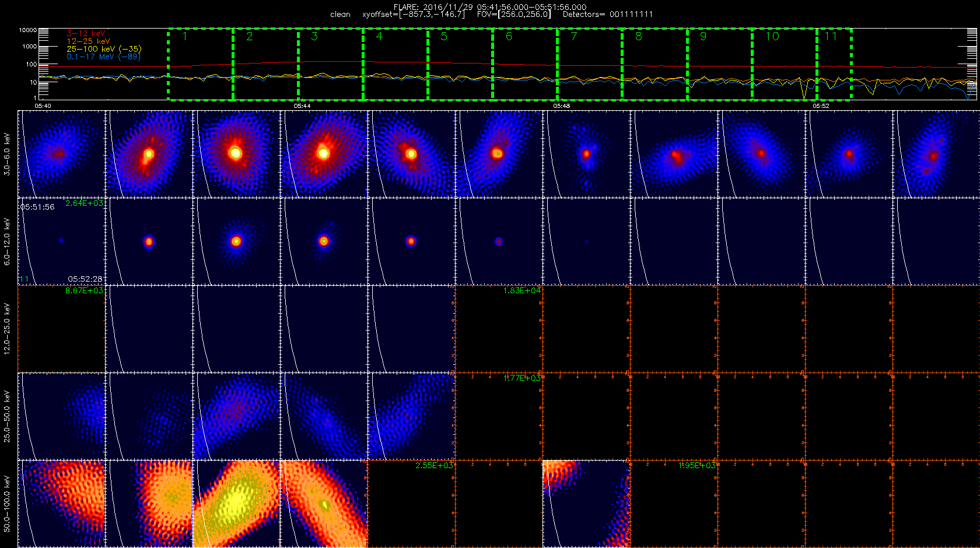
Task: Open the fourth-column 50.0-100.0 keV image
Action: pos(324,504)
